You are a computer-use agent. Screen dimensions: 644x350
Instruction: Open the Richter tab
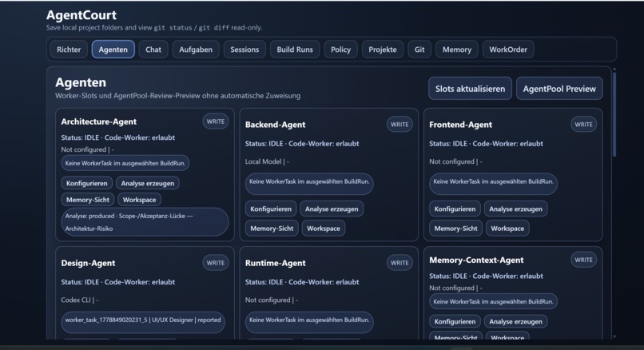click(x=69, y=50)
